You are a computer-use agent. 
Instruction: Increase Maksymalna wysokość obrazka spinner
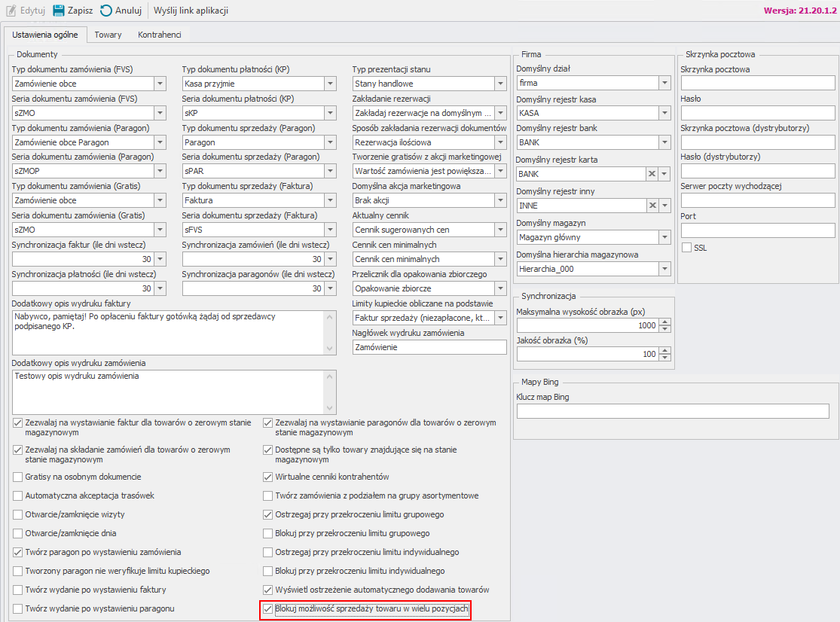[x=664, y=322]
